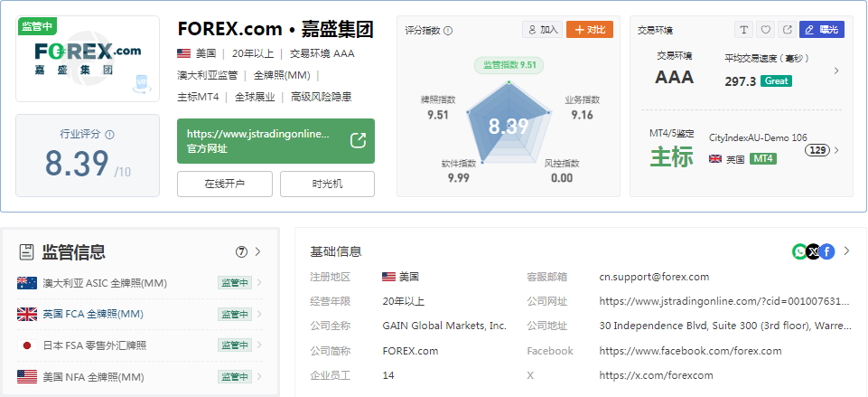Click 澳大利亚监管 tag under title
This screenshot has height=397, width=868.
[208, 75]
